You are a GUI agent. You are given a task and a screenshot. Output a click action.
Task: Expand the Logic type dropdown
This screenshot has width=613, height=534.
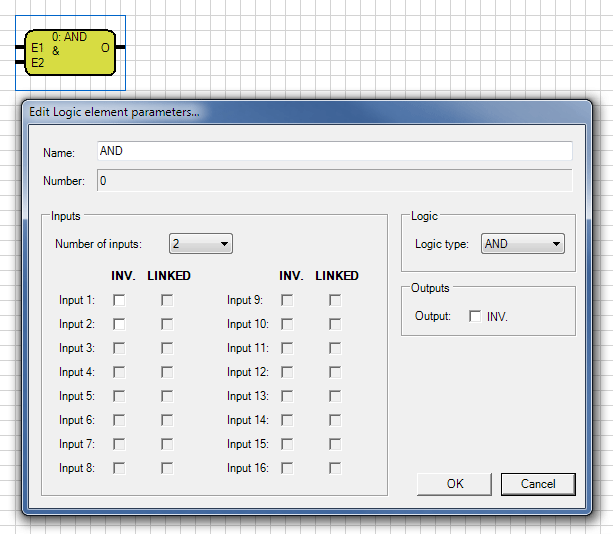(523, 244)
